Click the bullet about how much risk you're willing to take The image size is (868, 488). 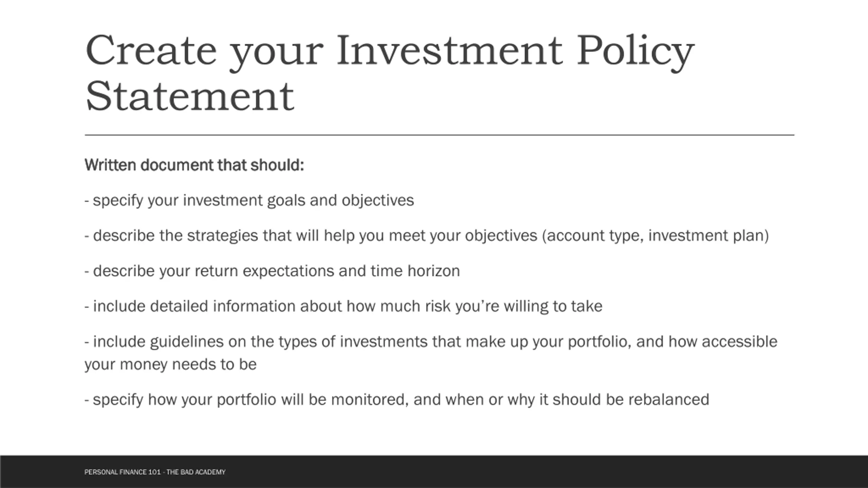(343, 306)
